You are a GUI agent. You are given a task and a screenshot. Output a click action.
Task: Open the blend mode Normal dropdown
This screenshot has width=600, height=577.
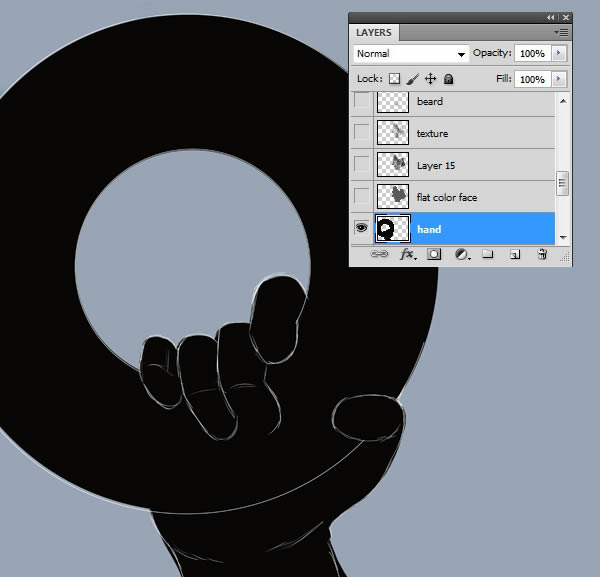(x=411, y=54)
